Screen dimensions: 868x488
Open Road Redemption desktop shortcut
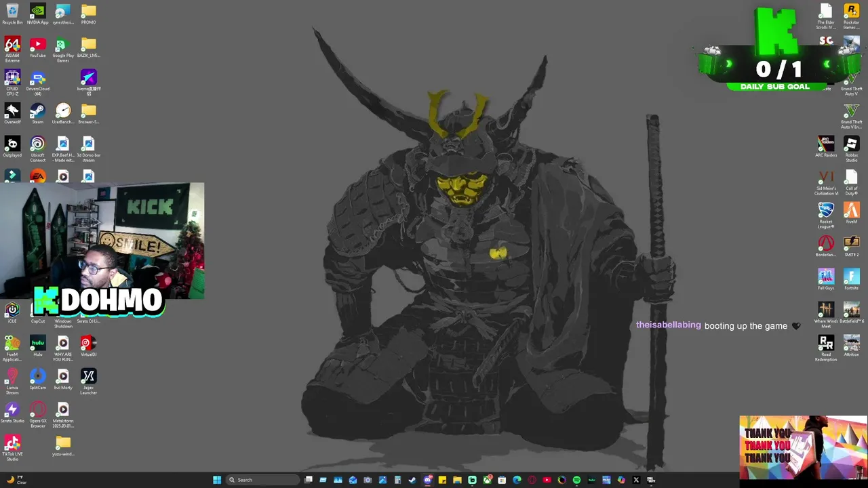[826, 348]
